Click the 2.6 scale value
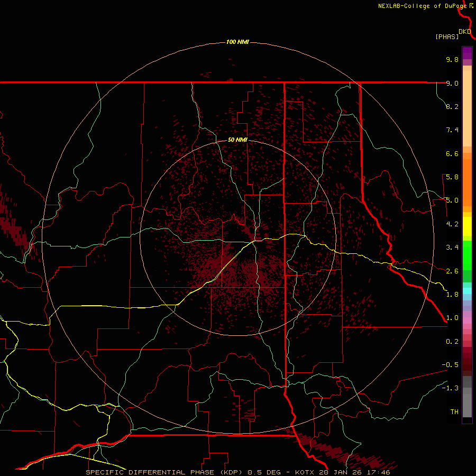Image resolution: width=476 pixels, height=476 pixels. tap(452, 271)
